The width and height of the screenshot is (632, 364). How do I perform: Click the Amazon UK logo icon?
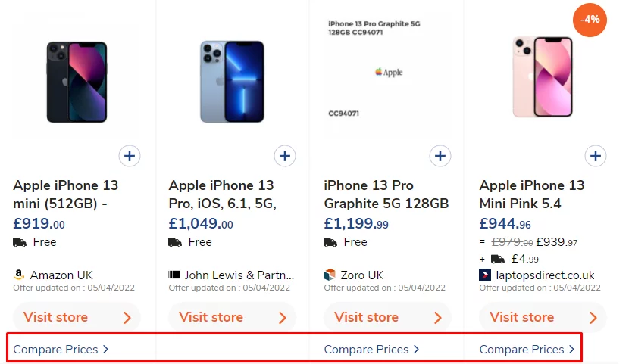coord(20,275)
